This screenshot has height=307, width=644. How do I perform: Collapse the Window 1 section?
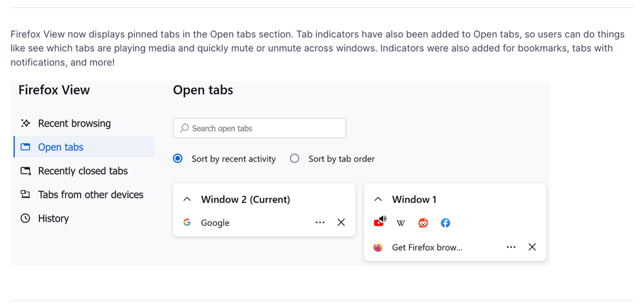point(378,199)
